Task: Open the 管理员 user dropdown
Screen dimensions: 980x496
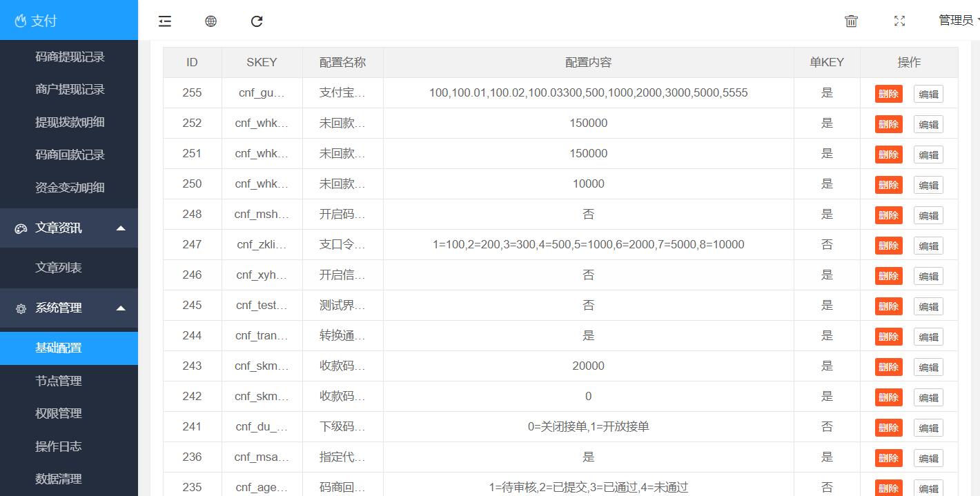Action: [x=958, y=21]
